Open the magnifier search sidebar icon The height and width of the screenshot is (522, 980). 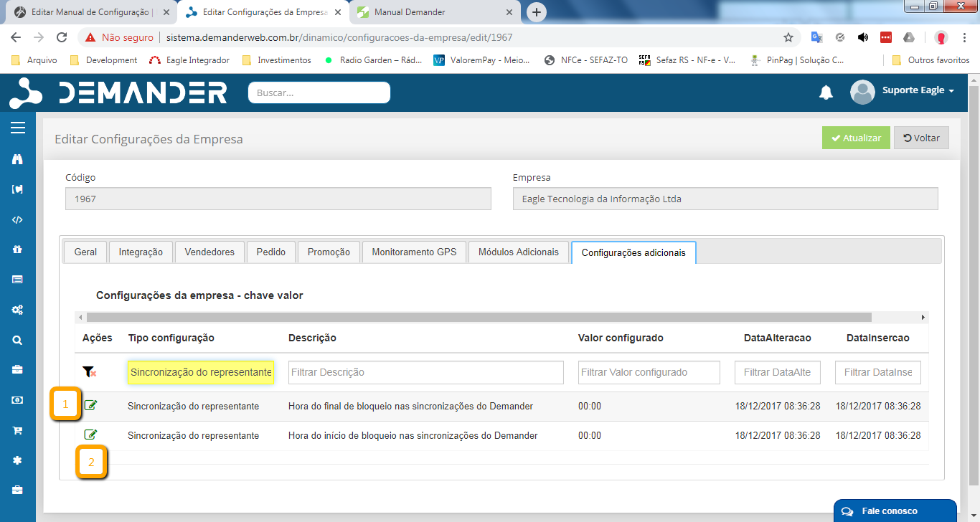(18, 340)
